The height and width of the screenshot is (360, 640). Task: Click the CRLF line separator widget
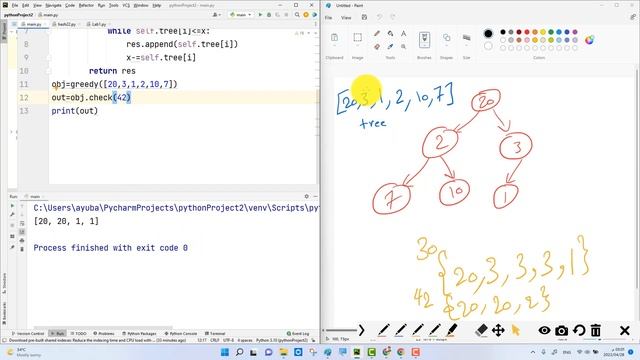click(x=214, y=340)
